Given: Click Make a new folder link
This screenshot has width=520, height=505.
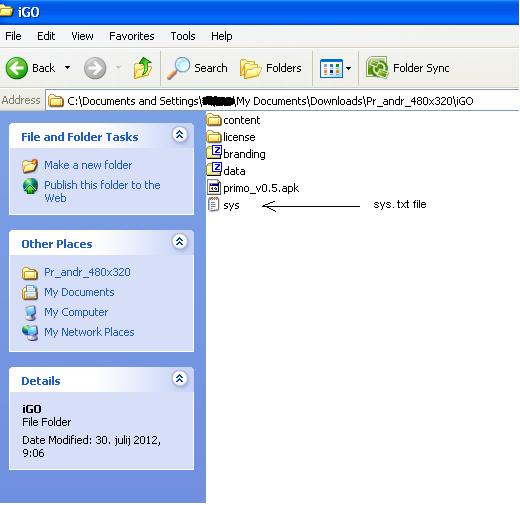Looking at the screenshot, I should click(x=88, y=165).
